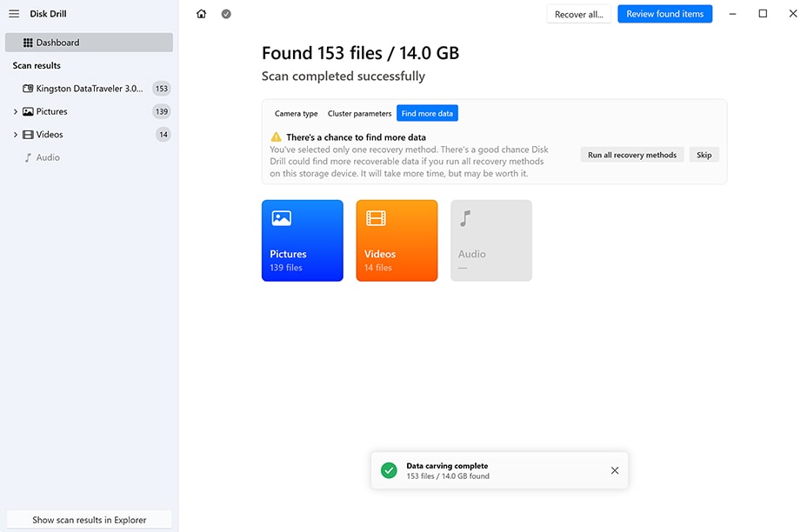Expand the Pictures tree node
The height and width of the screenshot is (532, 807).
(x=16, y=111)
